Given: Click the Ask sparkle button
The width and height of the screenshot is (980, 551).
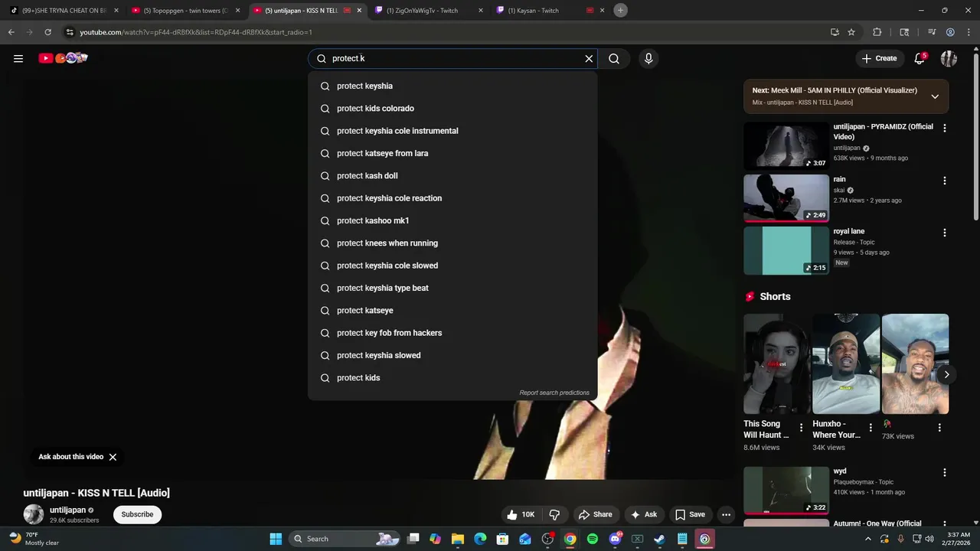Looking at the screenshot, I should [643, 514].
